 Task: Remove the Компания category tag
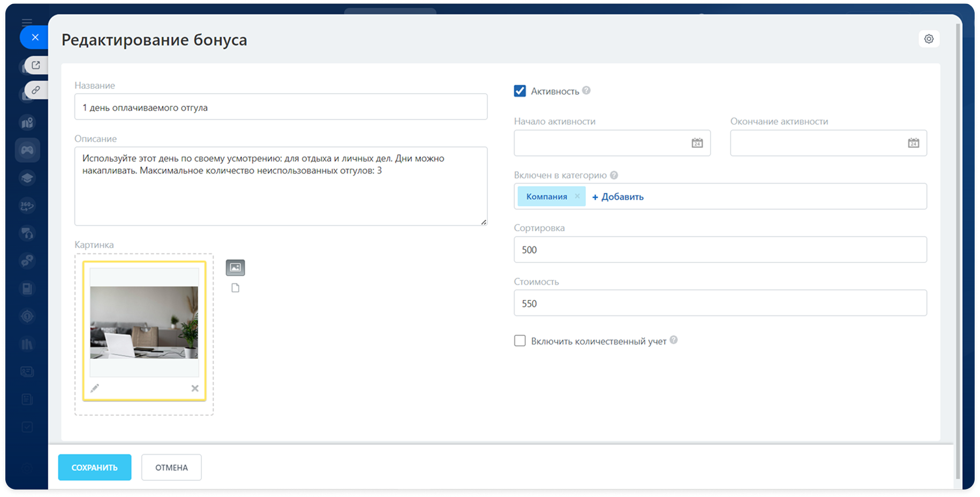pos(577,197)
